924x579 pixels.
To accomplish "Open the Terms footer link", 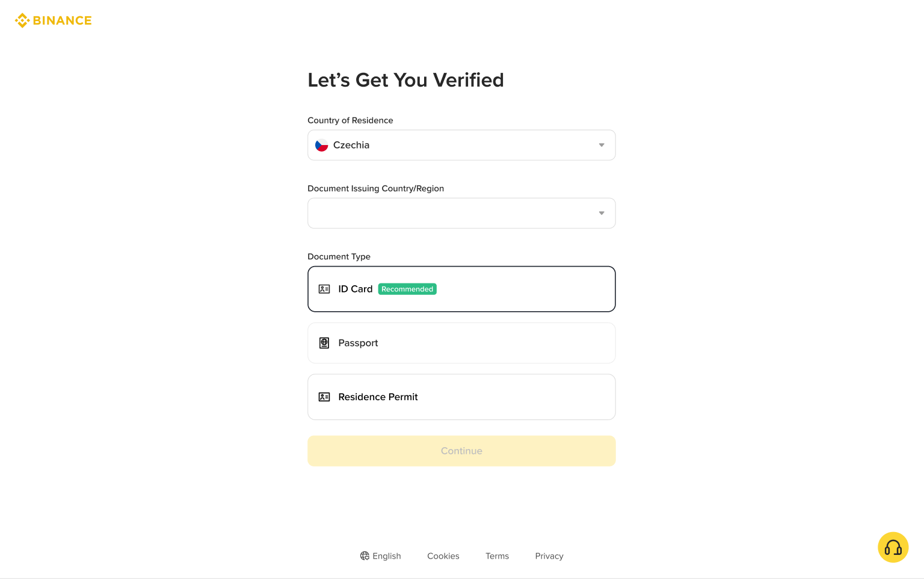I will point(497,556).
